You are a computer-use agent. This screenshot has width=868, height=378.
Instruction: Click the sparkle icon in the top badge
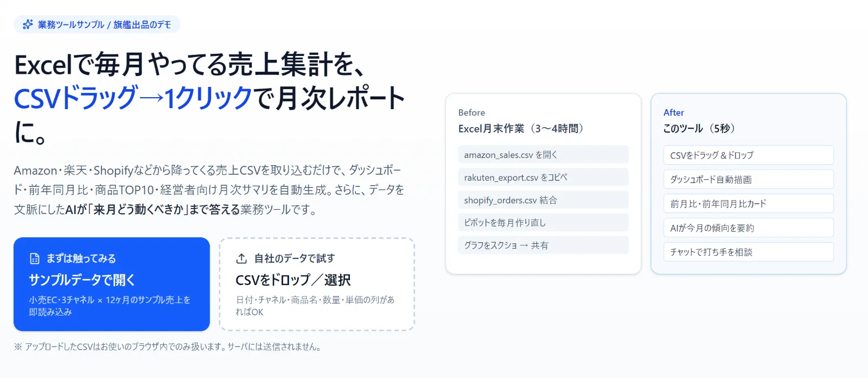point(28,24)
